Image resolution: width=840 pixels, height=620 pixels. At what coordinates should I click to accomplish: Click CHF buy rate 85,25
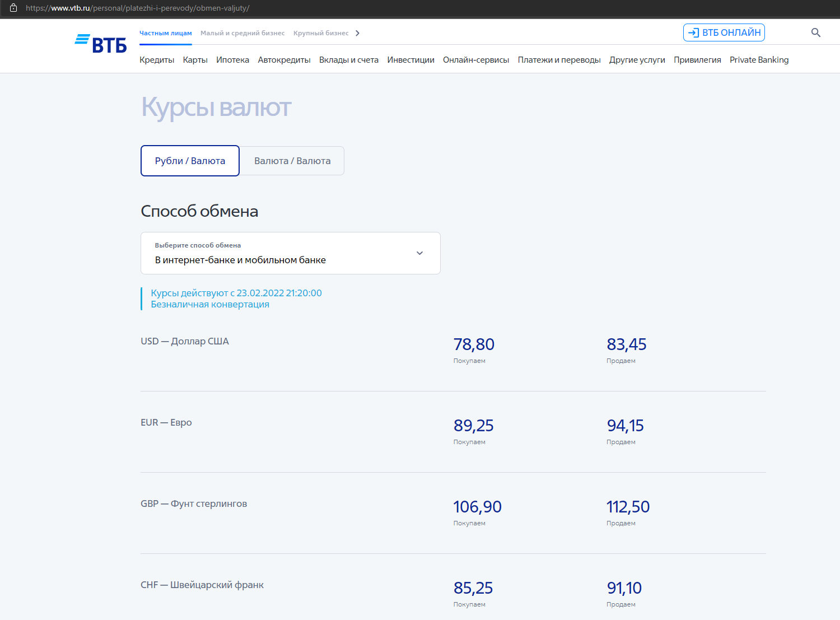(x=473, y=588)
